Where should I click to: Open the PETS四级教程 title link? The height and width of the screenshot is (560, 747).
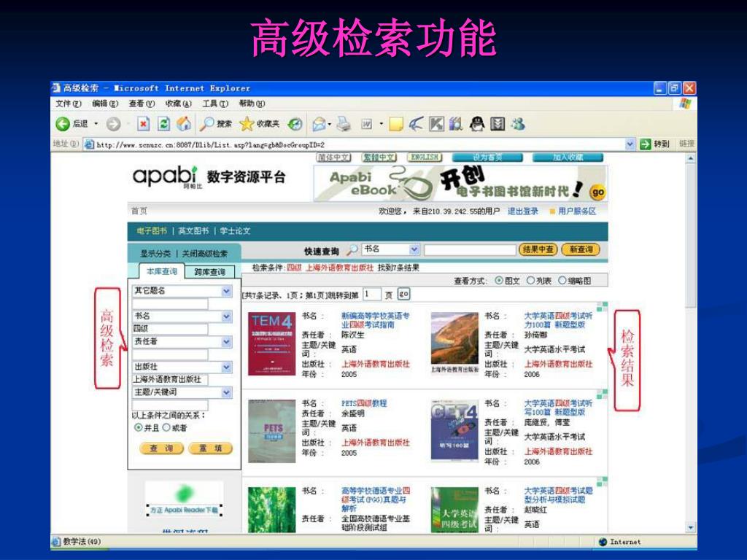(x=364, y=403)
